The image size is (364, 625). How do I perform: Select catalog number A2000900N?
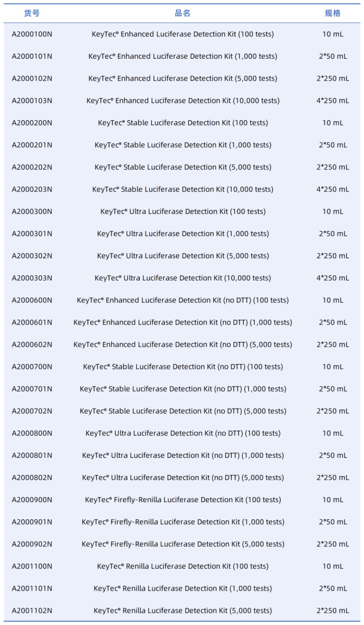(x=32, y=500)
